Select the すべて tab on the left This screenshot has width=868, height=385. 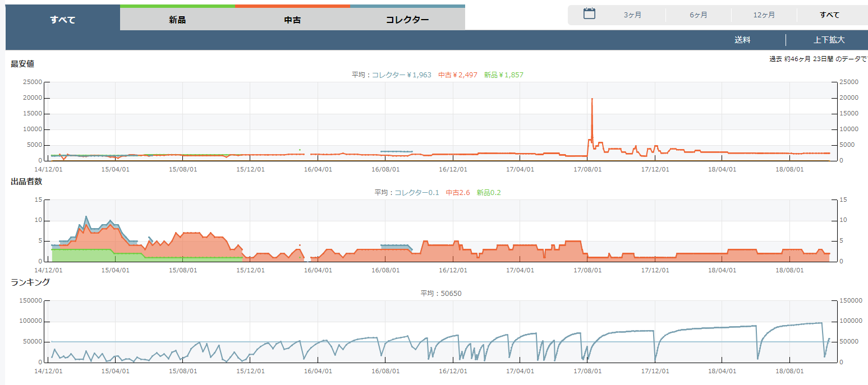click(x=63, y=20)
